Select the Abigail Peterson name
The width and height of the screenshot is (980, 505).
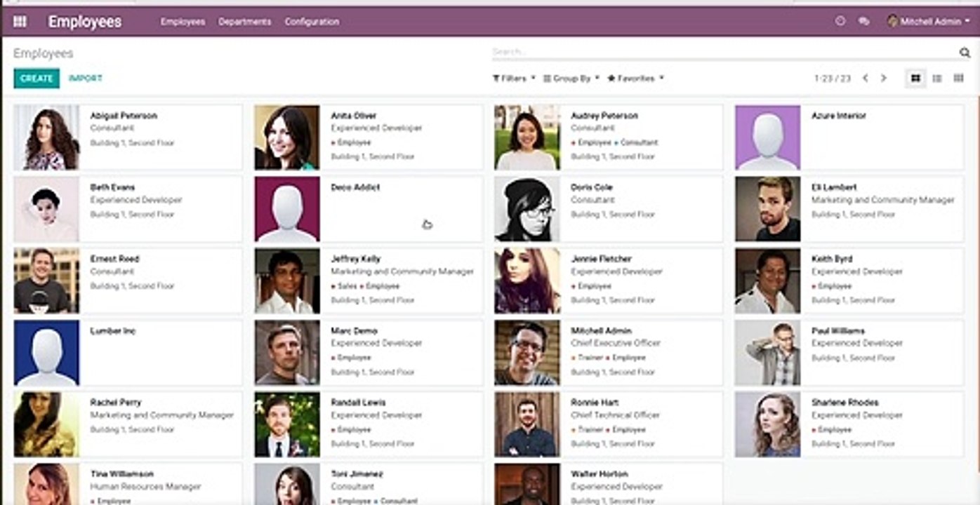tap(124, 116)
